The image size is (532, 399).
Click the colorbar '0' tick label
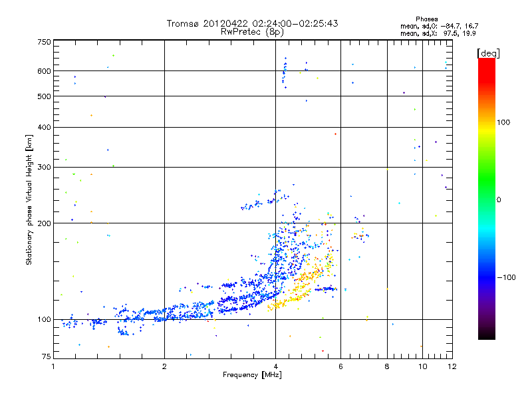tap(499, 200)
